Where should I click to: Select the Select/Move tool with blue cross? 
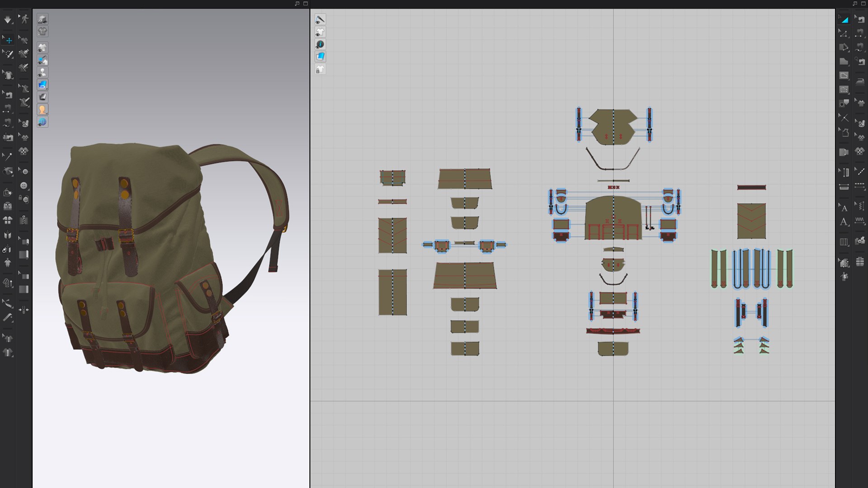(x=8, y=40)
